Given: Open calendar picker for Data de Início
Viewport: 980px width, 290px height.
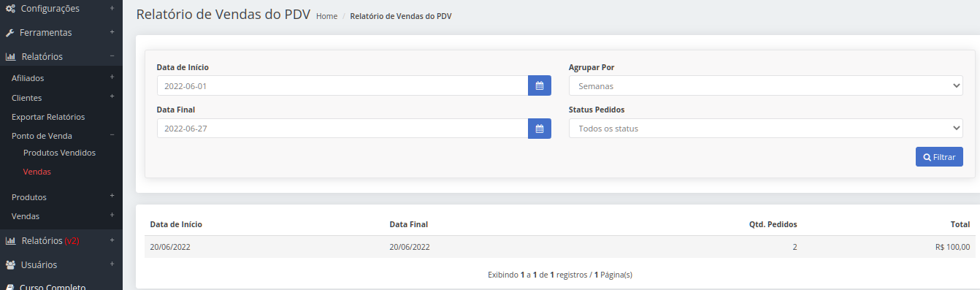Looking at the screenshot, I should (540, 85).
